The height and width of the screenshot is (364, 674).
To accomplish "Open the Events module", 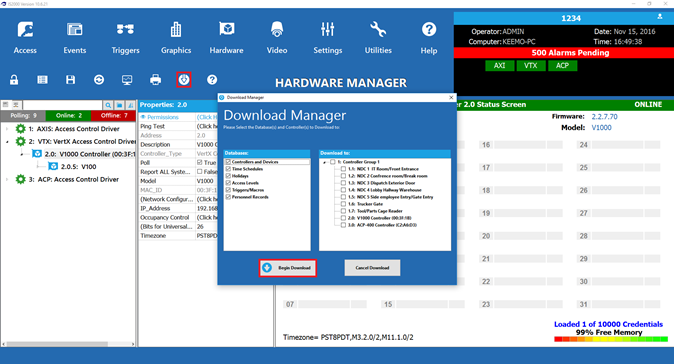I will coord(75,38).
